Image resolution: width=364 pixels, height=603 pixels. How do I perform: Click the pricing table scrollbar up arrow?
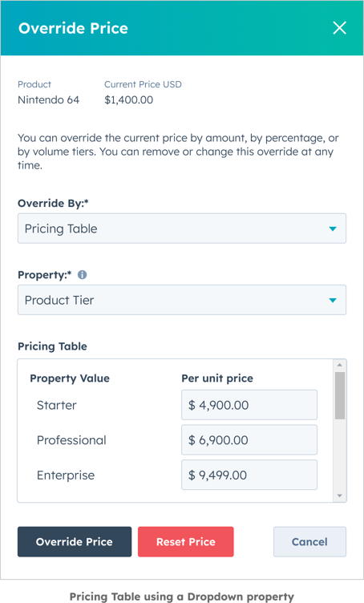coord(340,365)
